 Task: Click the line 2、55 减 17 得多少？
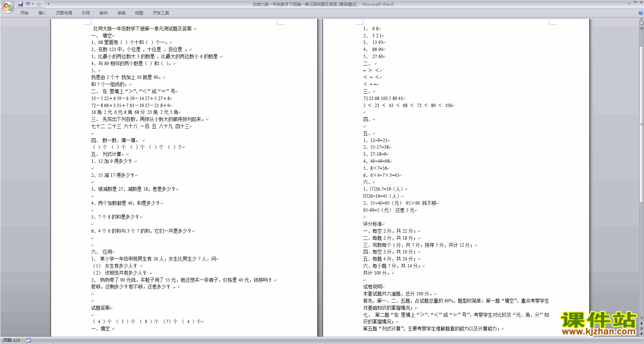[x=112, y=175]
